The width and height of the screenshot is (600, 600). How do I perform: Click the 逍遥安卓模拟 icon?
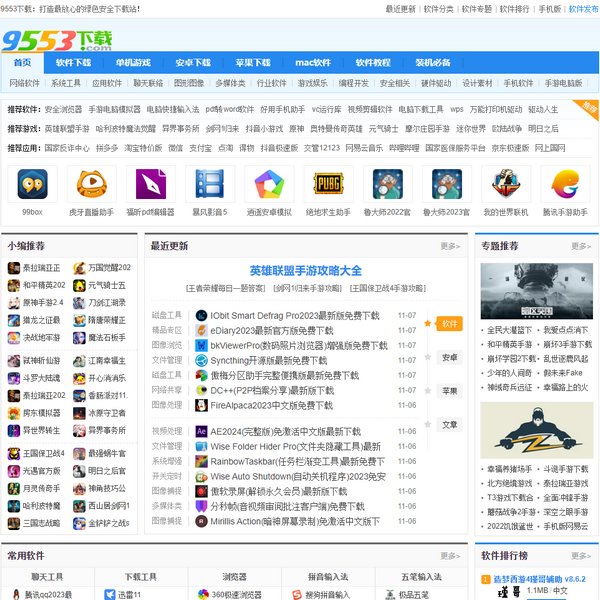click(x=268, y=185)
